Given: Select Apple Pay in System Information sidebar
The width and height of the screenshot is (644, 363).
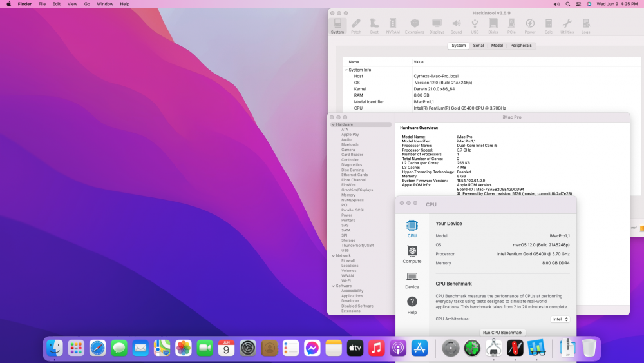Looking at the screenshot, I should pyautogui.click(x=350, y=134).
